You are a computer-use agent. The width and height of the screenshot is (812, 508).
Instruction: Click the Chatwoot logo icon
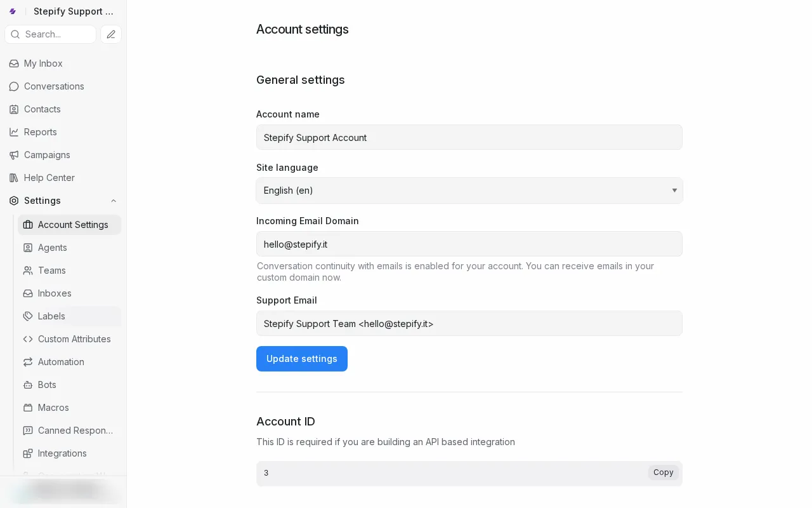coord(13,11)
